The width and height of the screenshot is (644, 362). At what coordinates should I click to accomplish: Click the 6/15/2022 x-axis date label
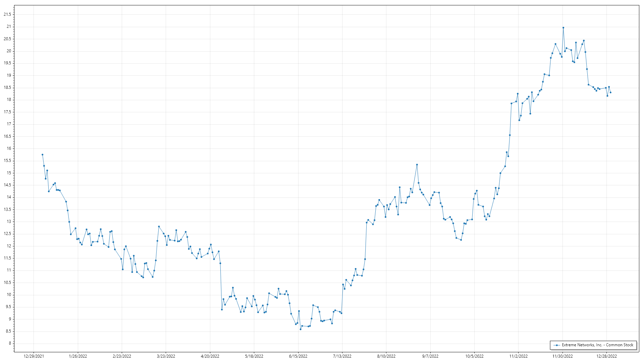(298, 356)
